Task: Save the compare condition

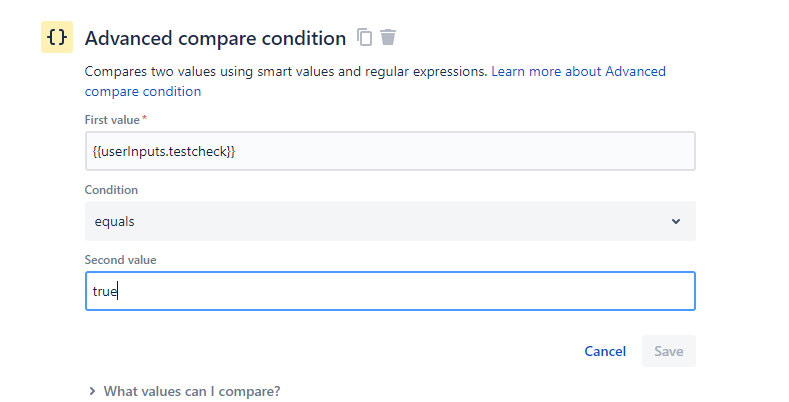Action: click(668, 351)
